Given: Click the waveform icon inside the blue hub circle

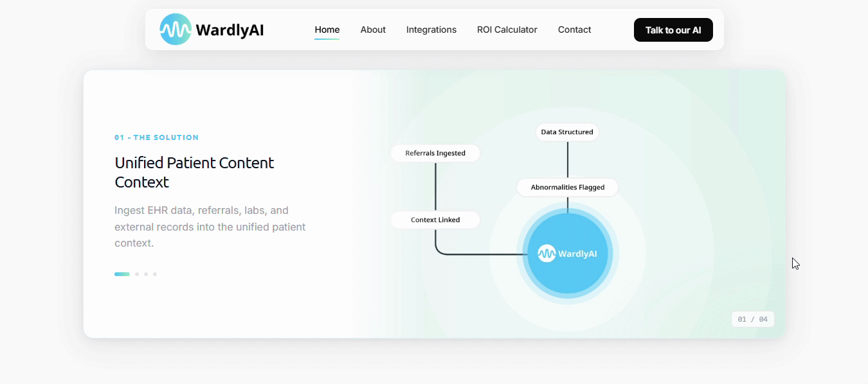Looking at the screenshot, I should pos(547,254).
